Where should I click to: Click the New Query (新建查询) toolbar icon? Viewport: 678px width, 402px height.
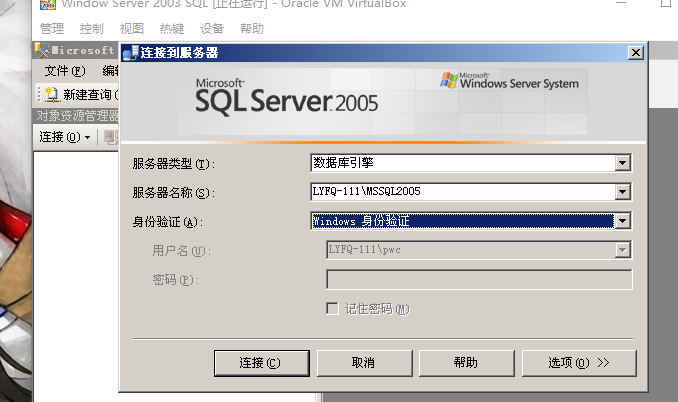click(x=52, y=94)
